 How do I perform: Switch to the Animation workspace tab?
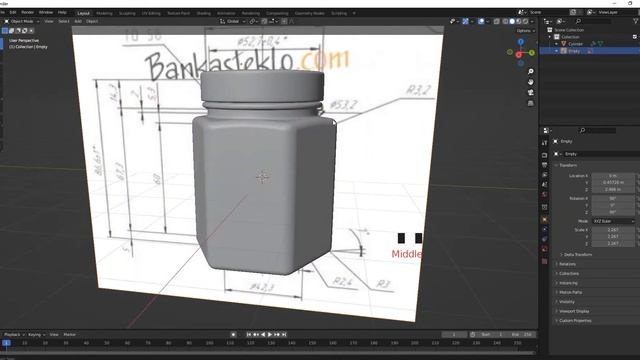tap(226, 13)
